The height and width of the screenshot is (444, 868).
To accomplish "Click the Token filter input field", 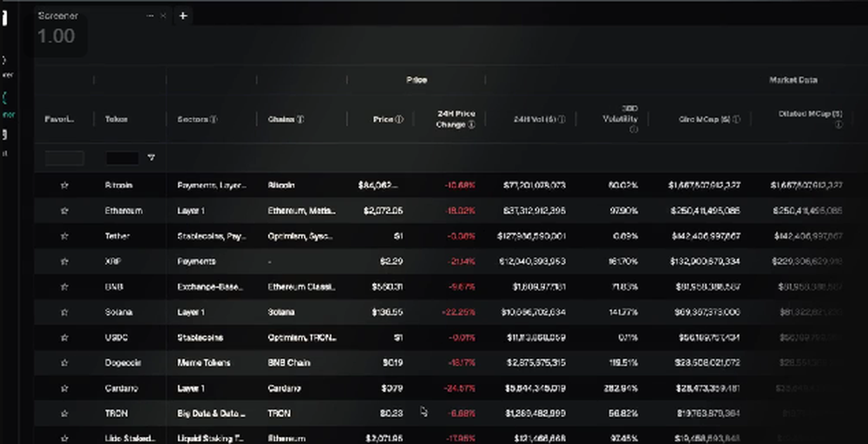I will point(122,158).
